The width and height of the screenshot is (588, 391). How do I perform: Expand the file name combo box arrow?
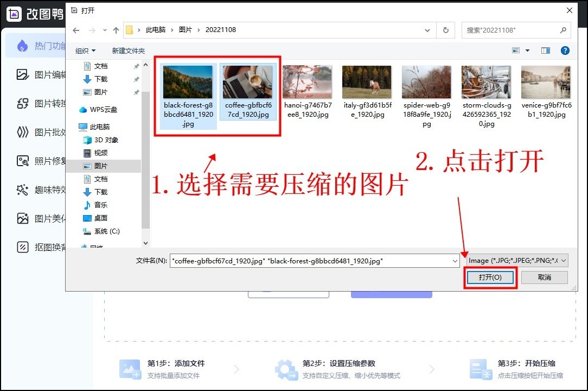455,260
